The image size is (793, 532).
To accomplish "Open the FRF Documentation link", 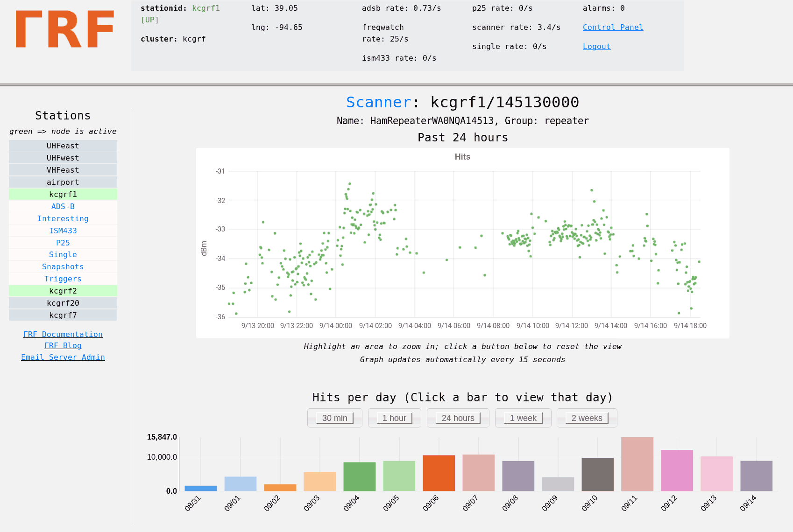I will point(63,334).
